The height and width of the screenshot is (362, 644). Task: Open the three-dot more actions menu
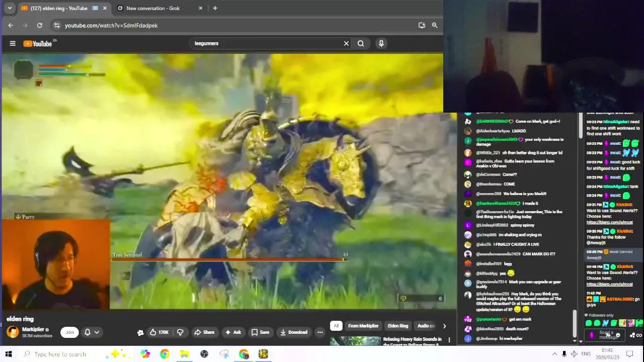[319, 332]
